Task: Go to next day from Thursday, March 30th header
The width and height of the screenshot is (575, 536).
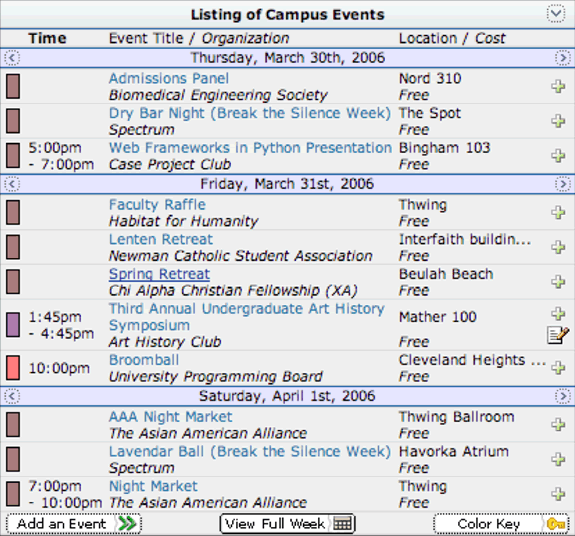Action: (563, 58)
